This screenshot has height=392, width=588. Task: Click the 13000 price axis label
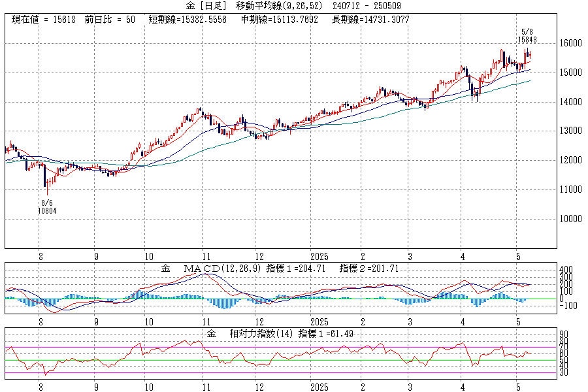tap(571, 131)
